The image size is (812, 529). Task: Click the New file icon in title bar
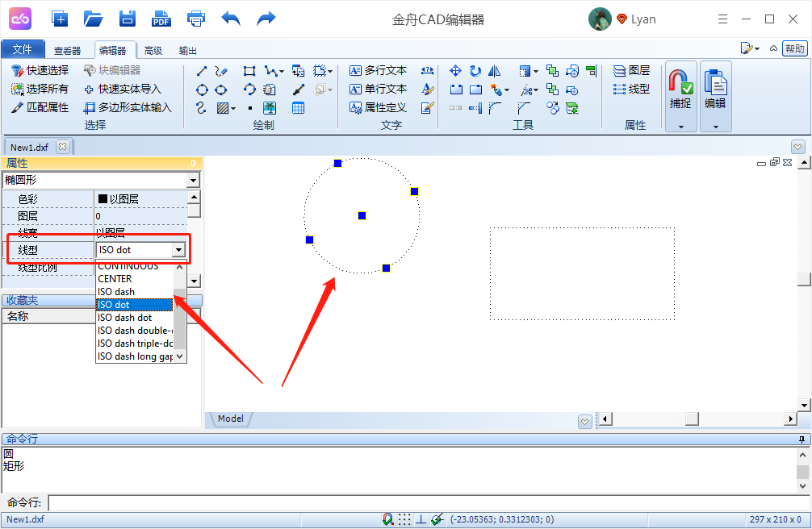[60, 19]
